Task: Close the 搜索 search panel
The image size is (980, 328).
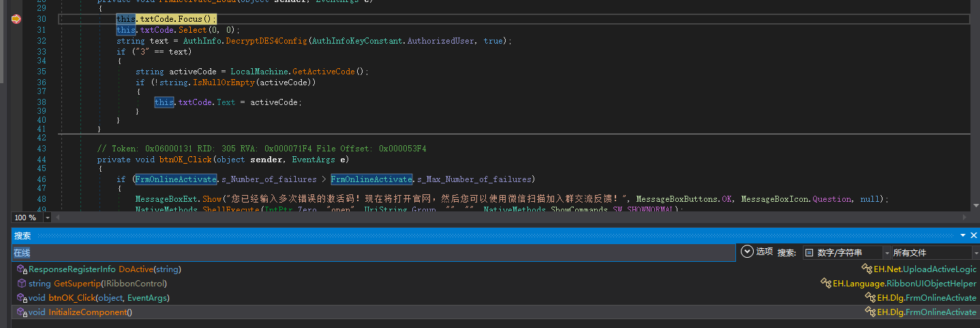Action: coord(974,235)
